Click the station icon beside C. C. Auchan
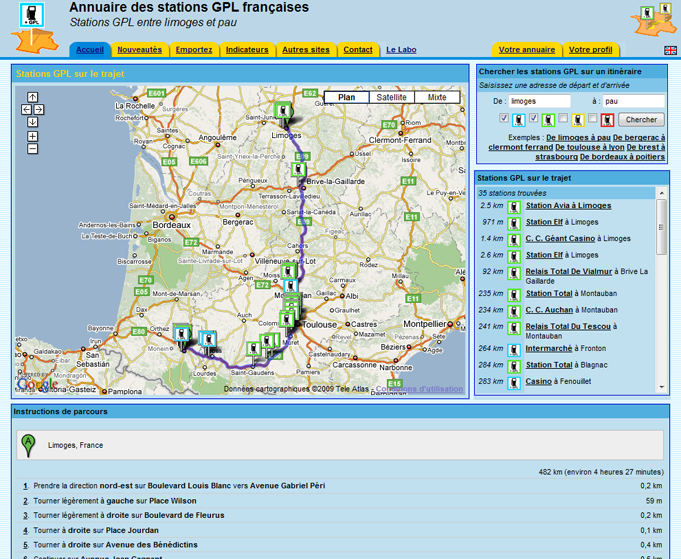 tap(514, 311)
